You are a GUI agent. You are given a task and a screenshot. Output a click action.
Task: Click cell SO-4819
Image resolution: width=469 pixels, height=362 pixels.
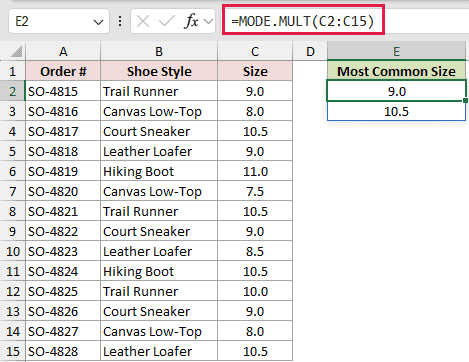(x=63, y=171)
